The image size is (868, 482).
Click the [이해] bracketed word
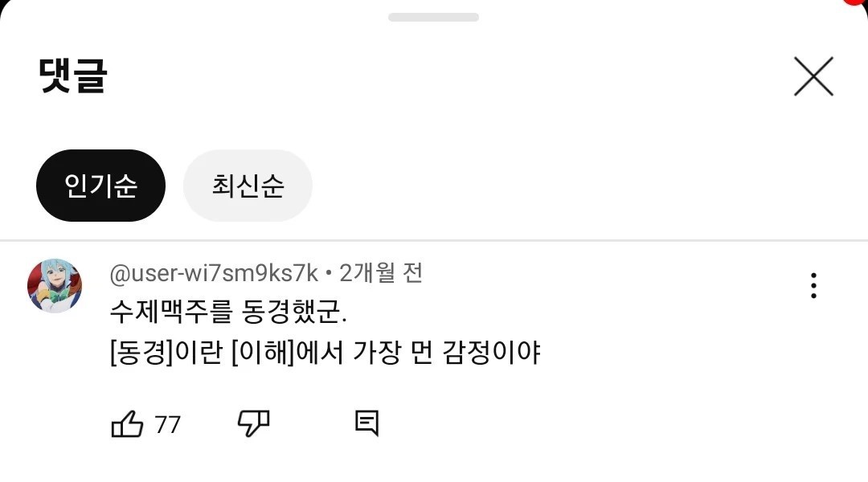[x=263, y=352]
